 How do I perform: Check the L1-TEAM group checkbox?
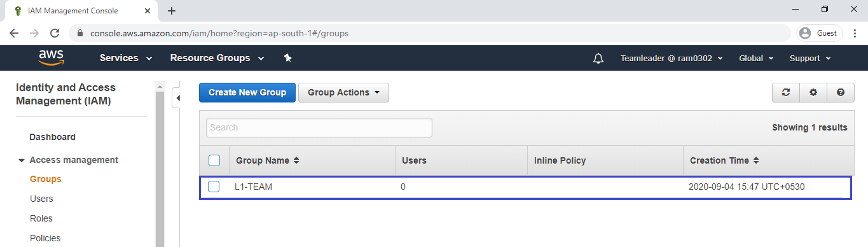[x=214, y=187]
